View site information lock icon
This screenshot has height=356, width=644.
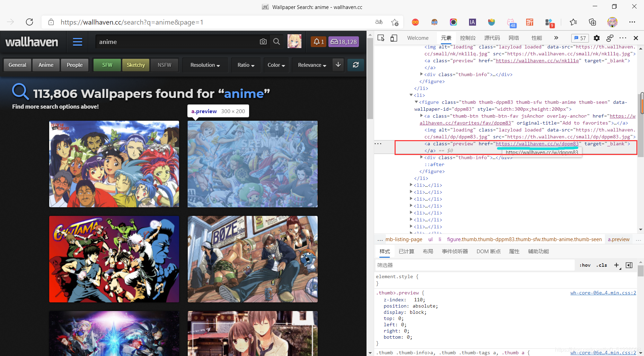point(51,22)
